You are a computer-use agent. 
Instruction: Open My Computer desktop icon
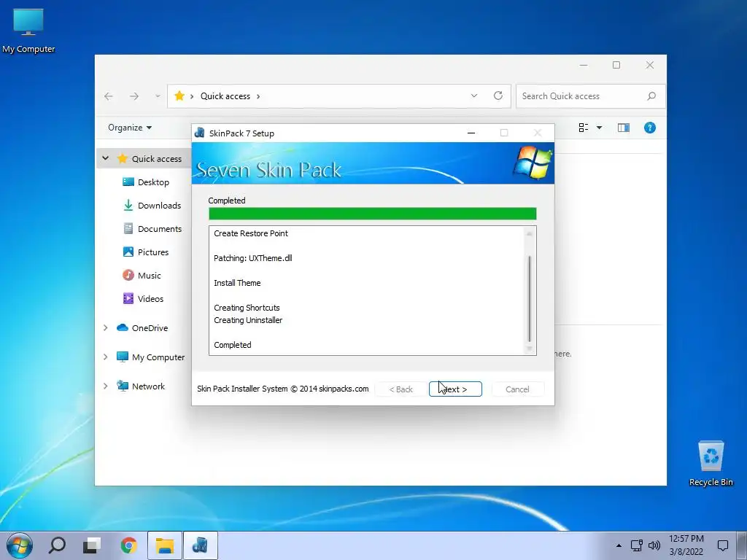click(28, 31)
